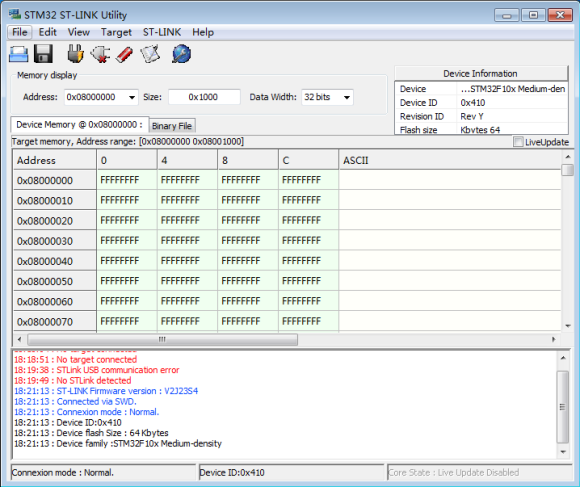Click the Size input field
Viewport: 580px width, 487px height.
204,97
